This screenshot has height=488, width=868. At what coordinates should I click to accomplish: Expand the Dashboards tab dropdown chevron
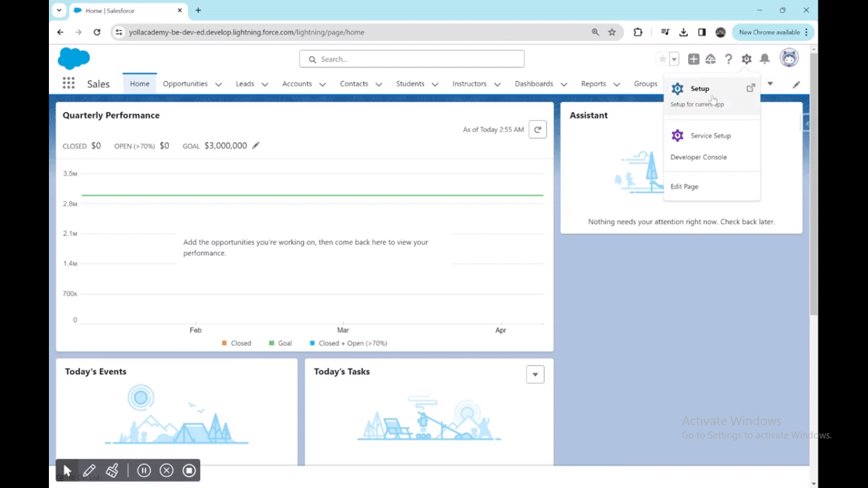pyautogui.click(x=564, y=84)
